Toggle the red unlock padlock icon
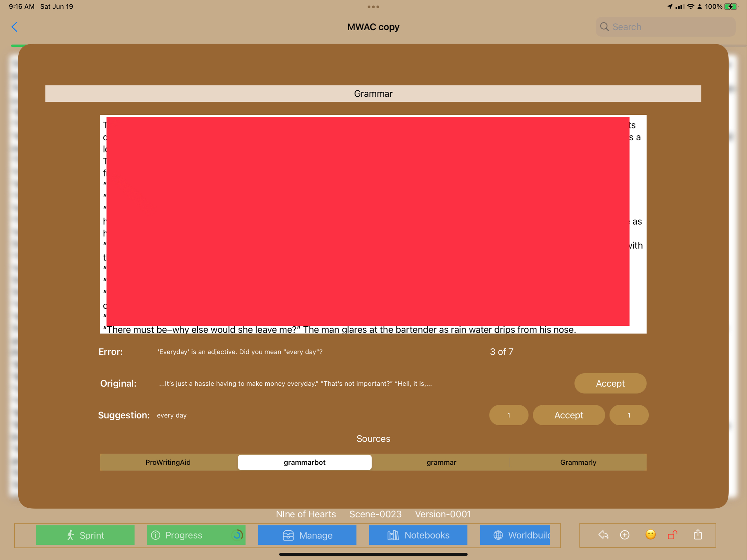 click(x=672, y=535)
